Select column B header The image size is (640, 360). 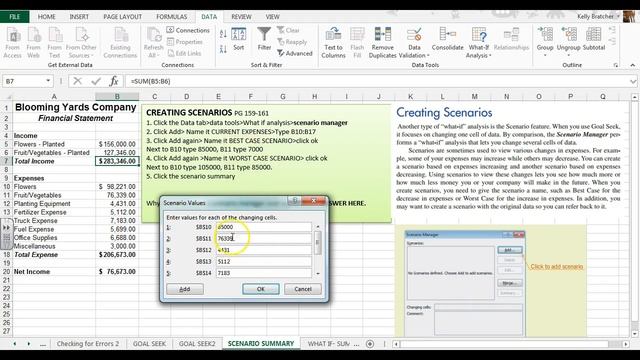pos(117,97)
